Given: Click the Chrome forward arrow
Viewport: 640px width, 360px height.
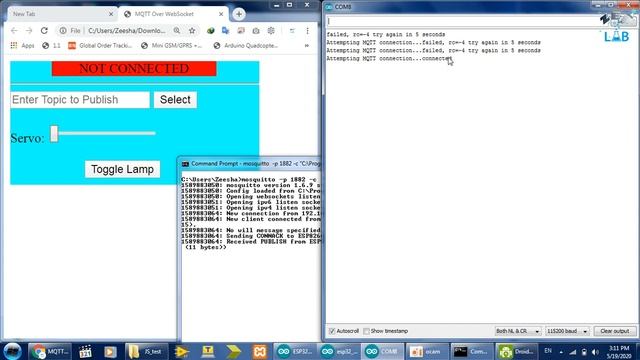Looking at the screenshot, I should click(x=29, y=31).
